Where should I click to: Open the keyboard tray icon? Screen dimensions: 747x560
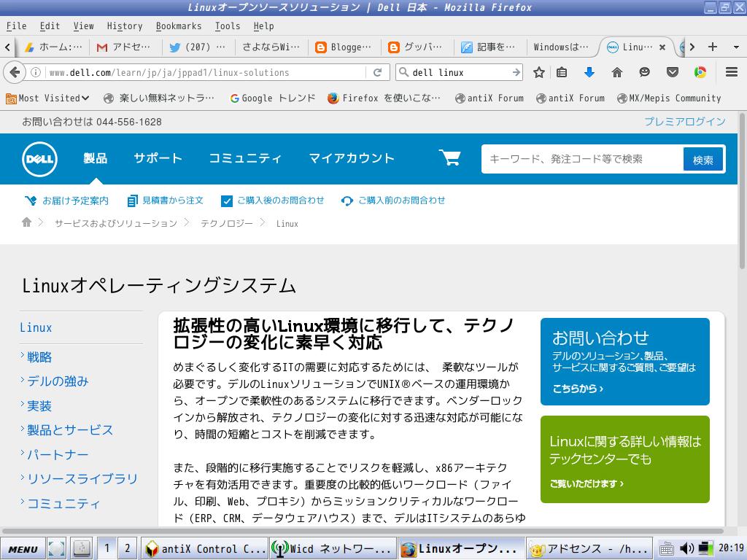click(667, 549)
